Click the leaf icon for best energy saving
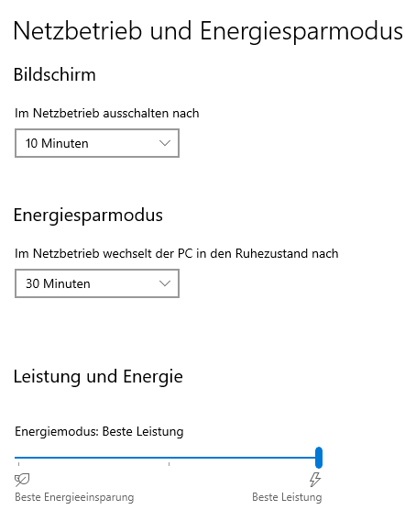Screen dimensions: 405x532 click(x=22, y=480)
